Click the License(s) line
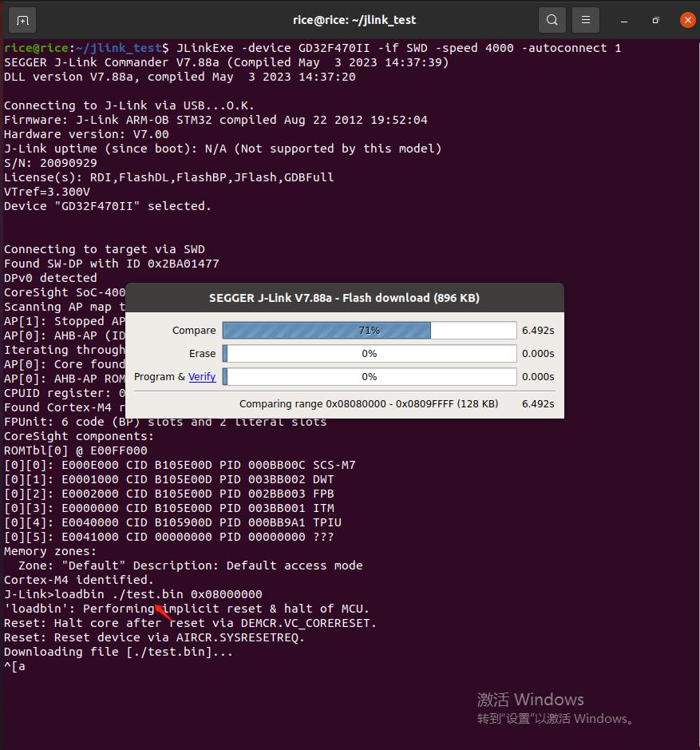The height and width of the screenshot is (750, 700). tap(168, 177)
